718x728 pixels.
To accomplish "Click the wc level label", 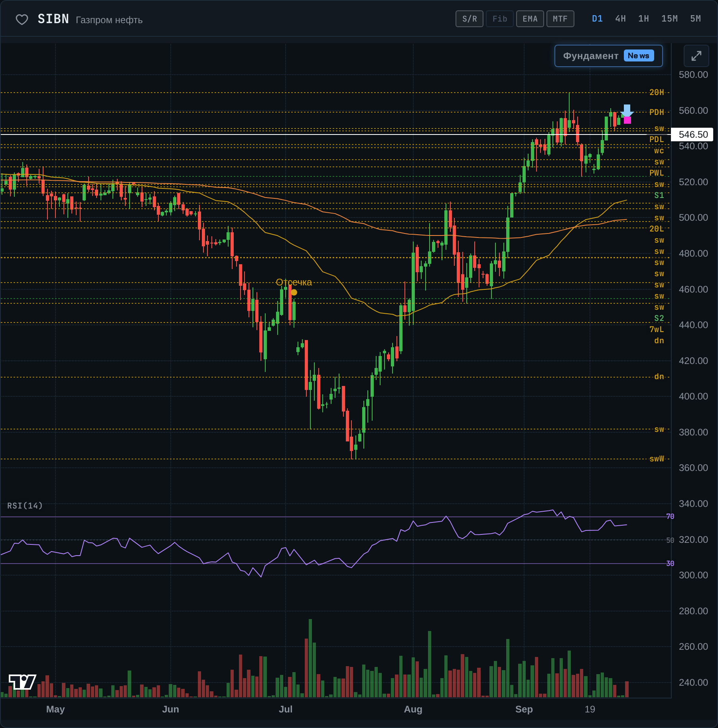I will click(659, 151).
